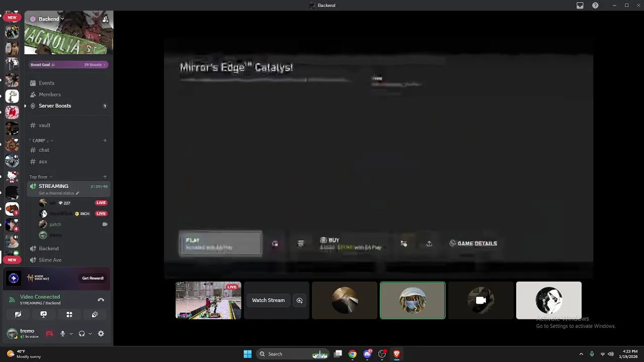Open the activities launcher button
Screen dimensions: 644x362
coord(69,314)
